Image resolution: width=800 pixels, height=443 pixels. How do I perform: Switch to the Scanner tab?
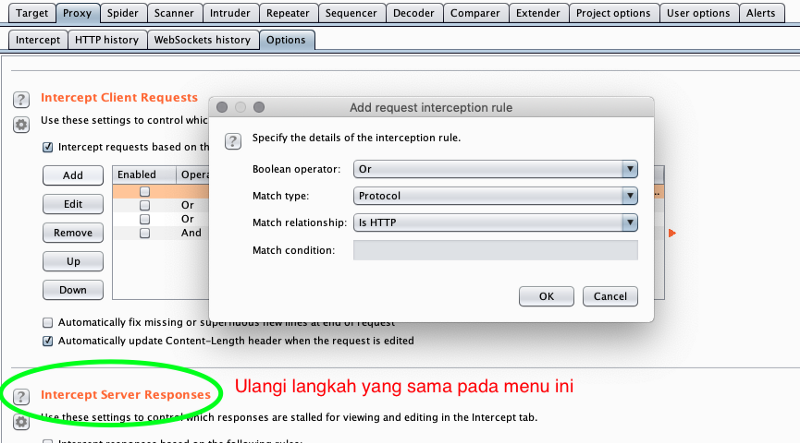(174, 13)
